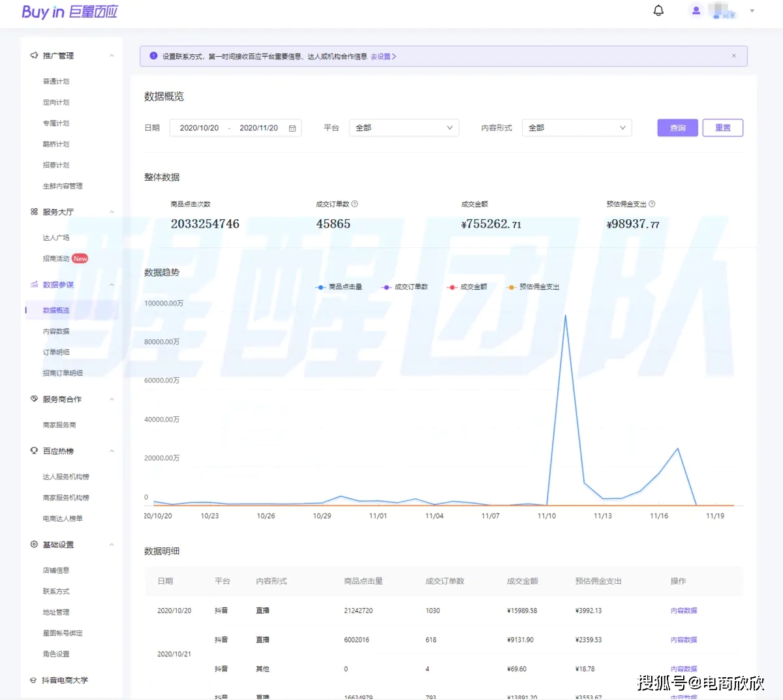Screen dimensions: 783x700
Task: Click the help icon next to 成交订单数
Action: [355, 204]
